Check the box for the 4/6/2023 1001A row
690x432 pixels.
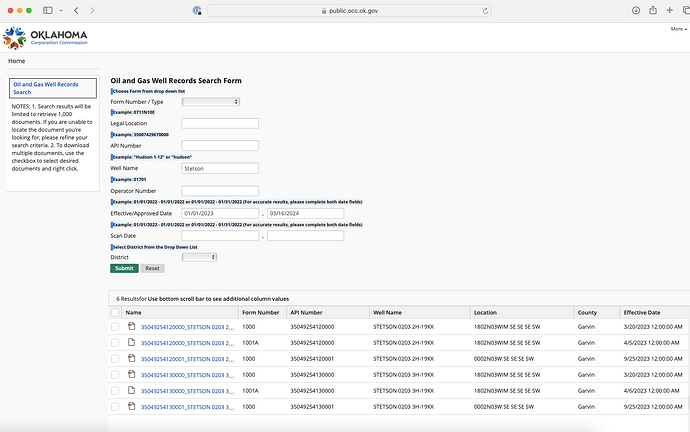[x=115, y=391]
